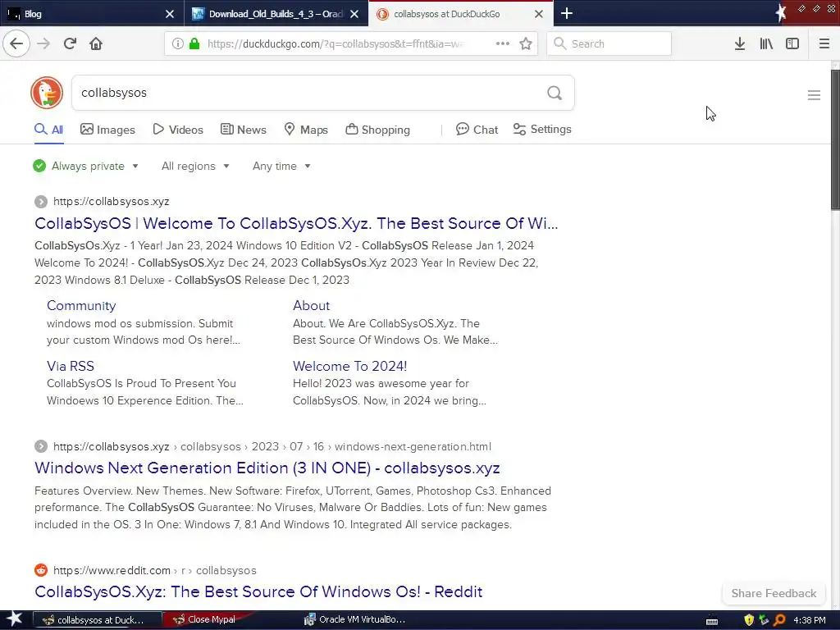
Task: Submit search with magnifier icon
Action: 555,93
